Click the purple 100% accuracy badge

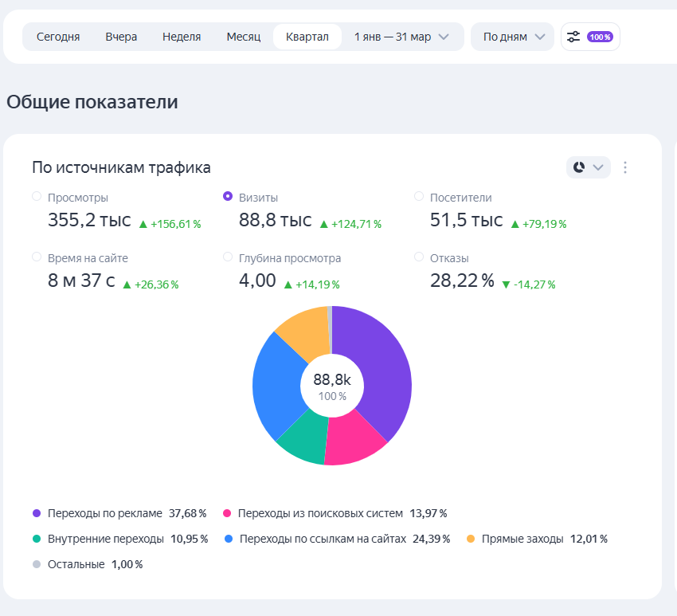600,37
